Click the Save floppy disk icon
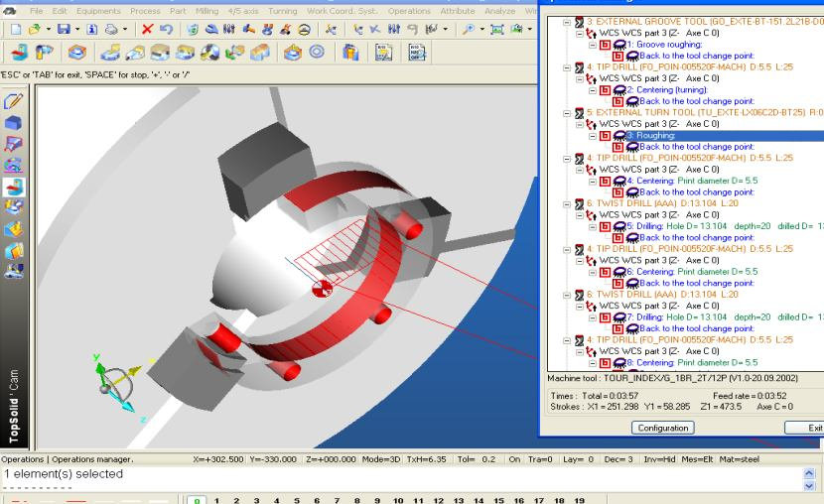The height and width of the screenshot is (504, 824). 64,30
